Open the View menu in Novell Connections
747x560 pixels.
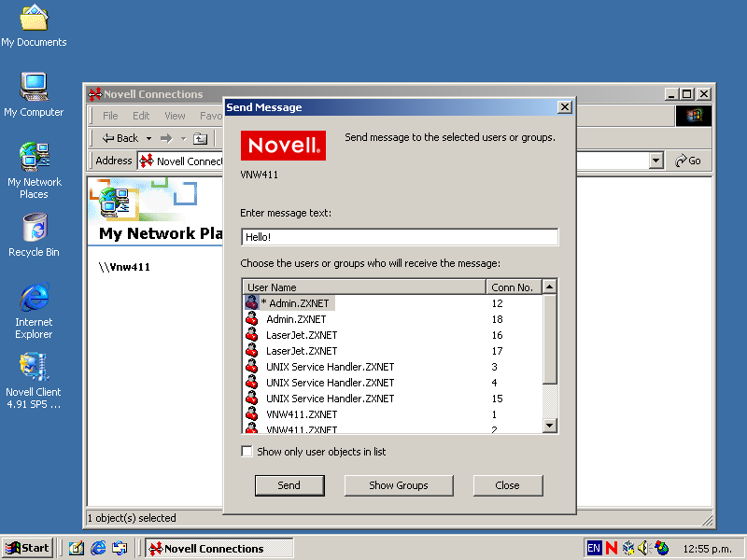[175, 116]
